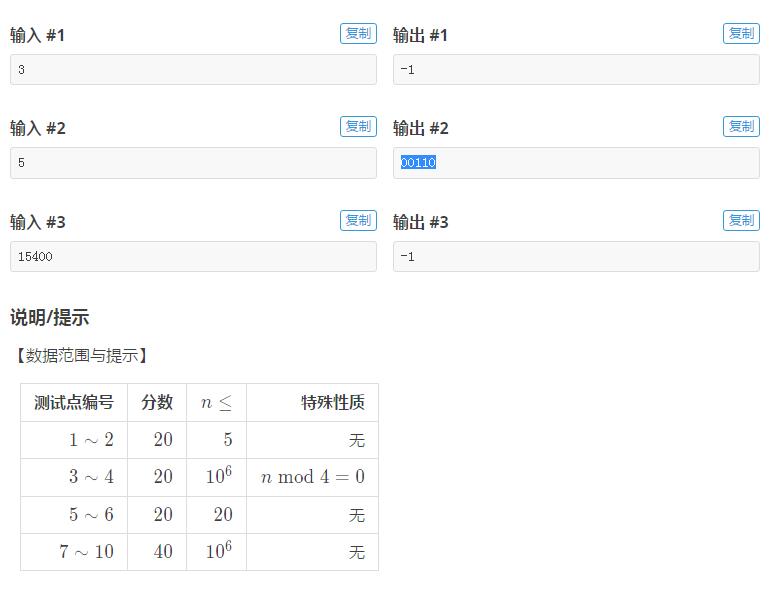Click the 输出 #2 heading label
781x596 pixels.
pyautogui.click(x=421, y=128)
